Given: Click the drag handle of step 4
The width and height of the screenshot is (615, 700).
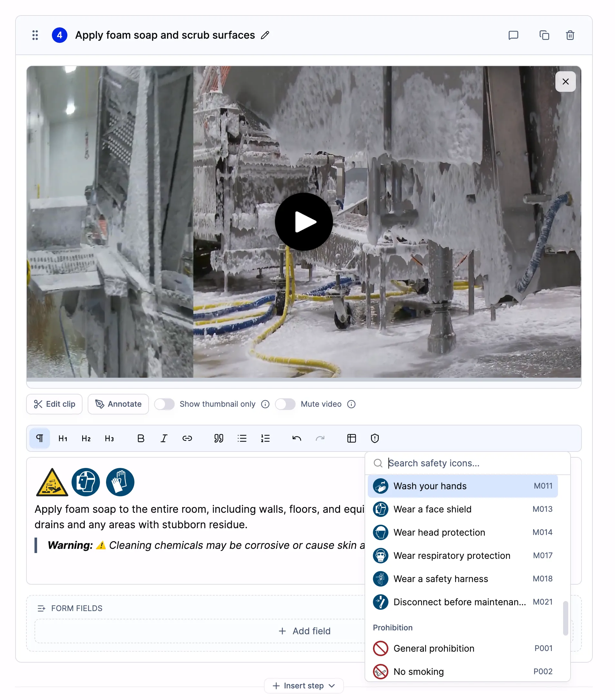Looking at the screenshot, I should pyautogui.click(x=35, y=35).
